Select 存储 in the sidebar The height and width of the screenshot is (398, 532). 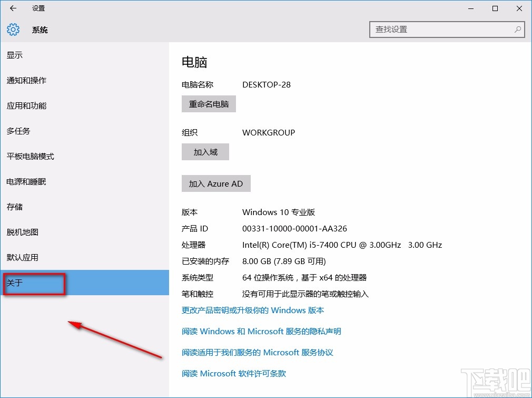[15, 207]
